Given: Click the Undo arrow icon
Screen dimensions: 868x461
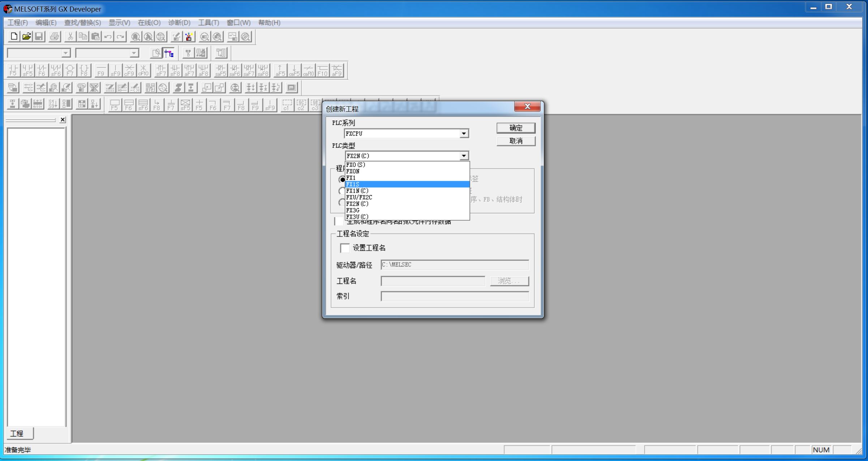Looking at the screenshot, I should pyautogui.click(x=108, y=37).
